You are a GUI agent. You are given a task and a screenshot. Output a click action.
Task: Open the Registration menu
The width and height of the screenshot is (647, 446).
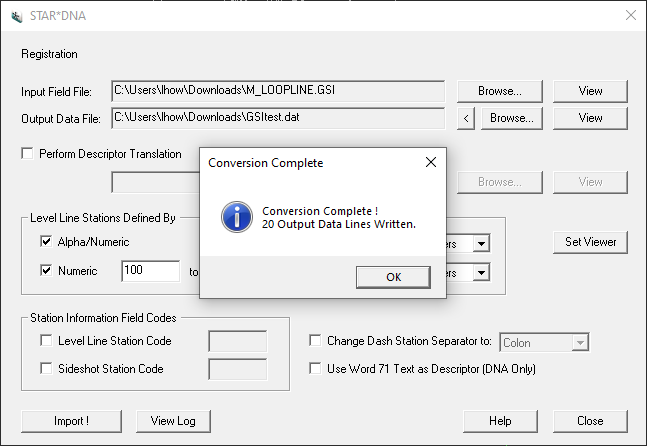(x=49, y=54)
